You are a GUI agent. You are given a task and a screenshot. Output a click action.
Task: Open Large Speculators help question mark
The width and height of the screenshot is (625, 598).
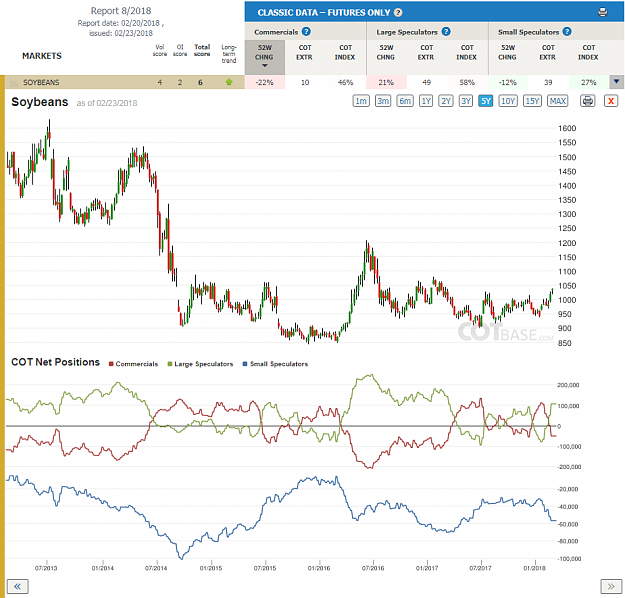(x=446, y=31)
